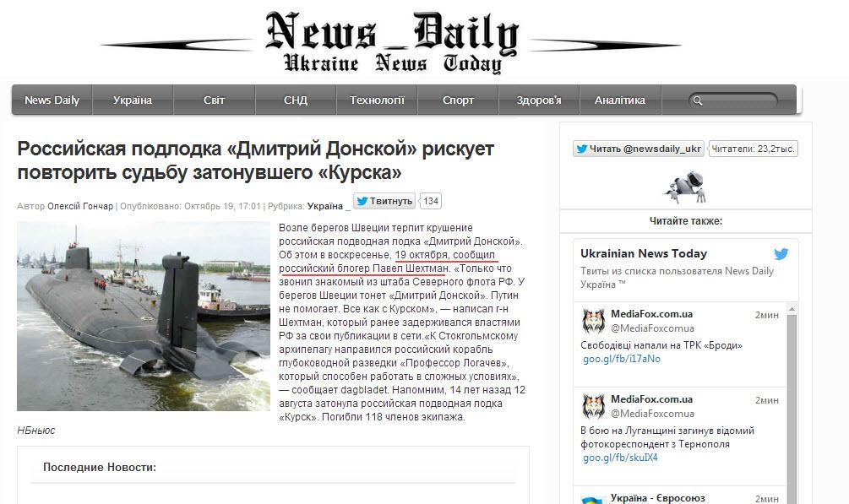The height and width of the screenshot is (504, 849).
Task: Click the Опубліковано: Октябрь 19, 17:01 date
Action: pos(190,206)
